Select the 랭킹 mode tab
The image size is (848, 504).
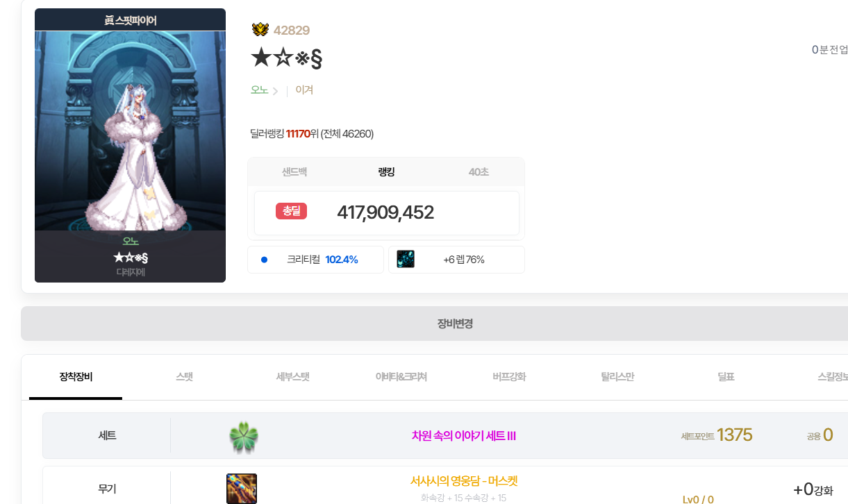386,171
